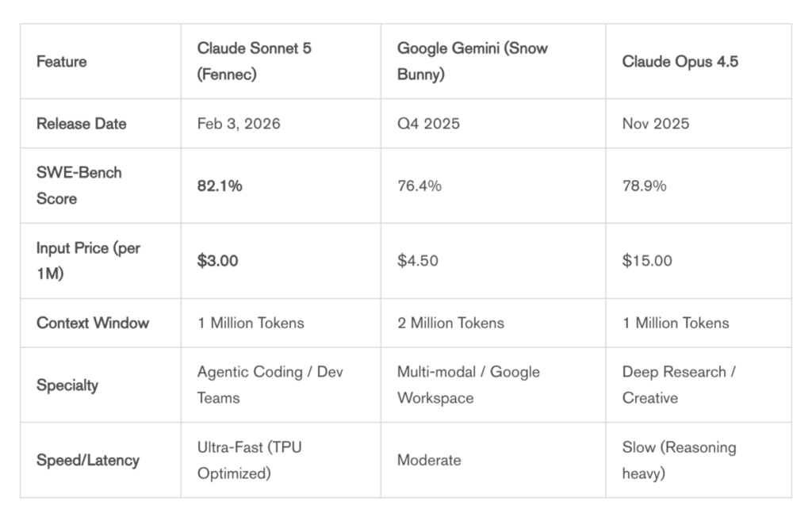
Task: Select the Feb 3, 2026 date cell
Action: (x=239, y=124)
